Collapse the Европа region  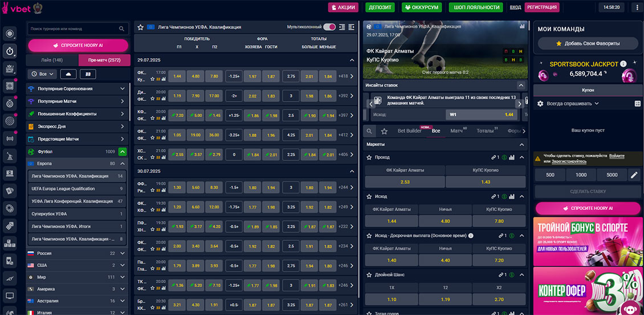pyautogui.click(x=123, y=164)
